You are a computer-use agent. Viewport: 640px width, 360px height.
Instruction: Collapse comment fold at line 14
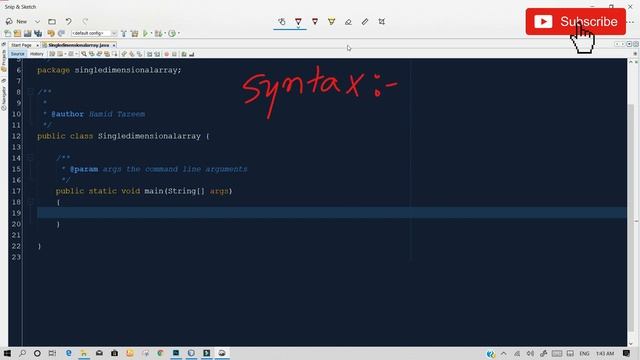tap(30, 158)
